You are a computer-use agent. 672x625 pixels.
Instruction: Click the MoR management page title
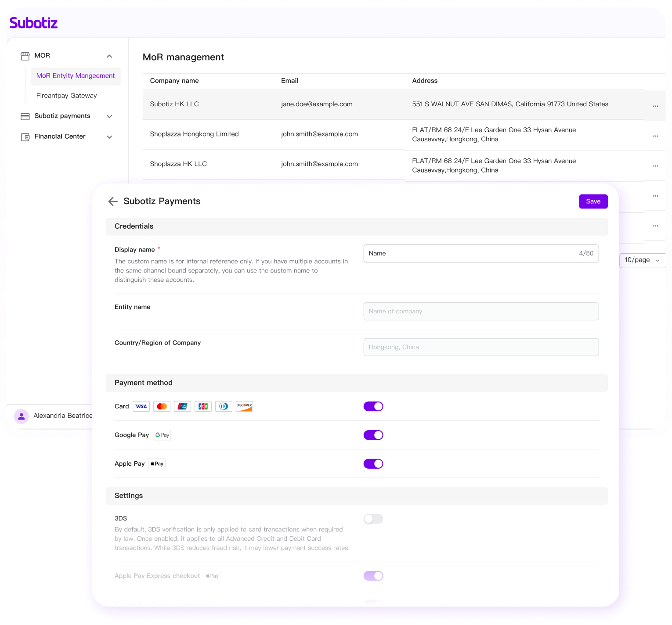[x=183, y=57]
